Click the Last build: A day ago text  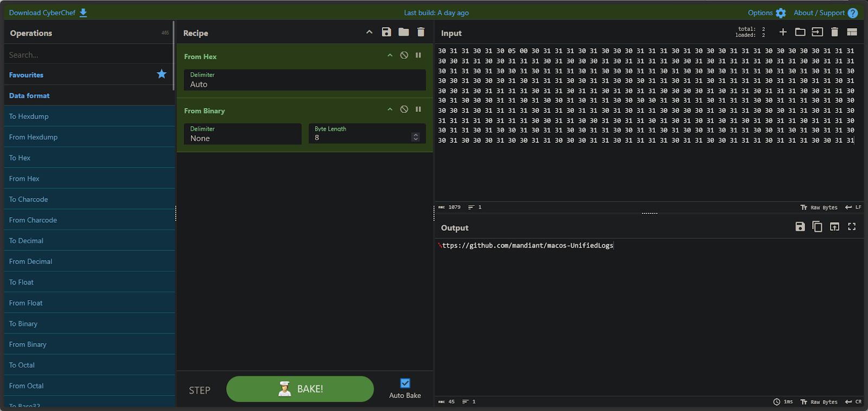coord(436,12)
